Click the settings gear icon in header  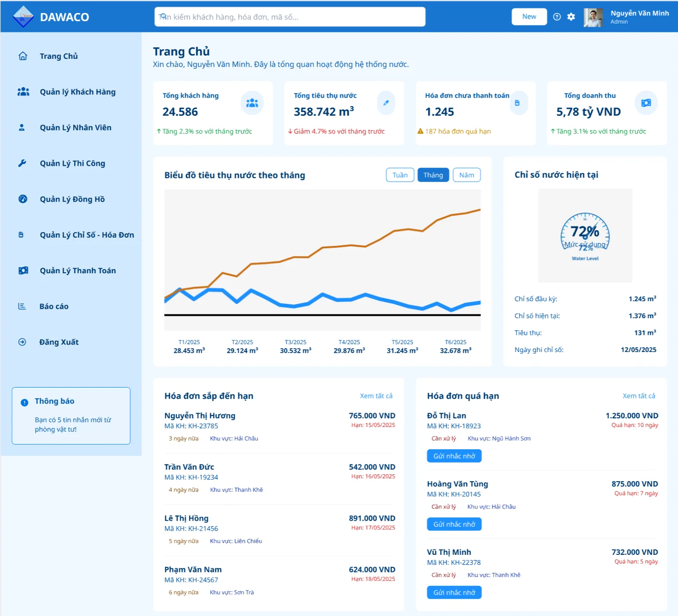pyautogui.click(x=571, y=17)
